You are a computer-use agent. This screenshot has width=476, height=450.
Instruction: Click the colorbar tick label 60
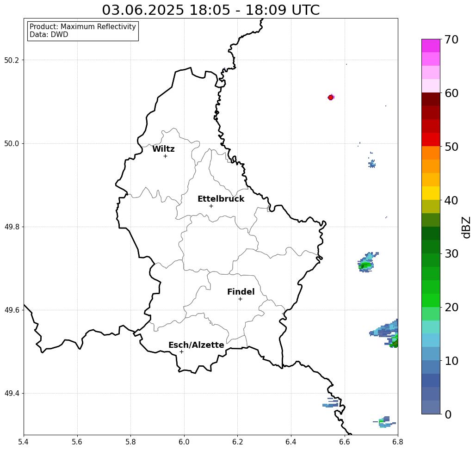tap(451, 93)
